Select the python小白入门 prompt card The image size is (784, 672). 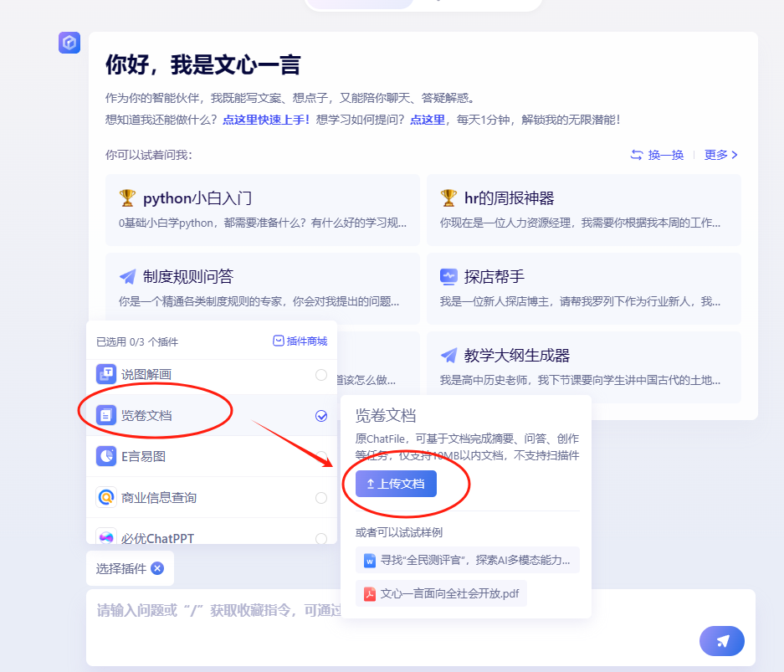(263, 210)
